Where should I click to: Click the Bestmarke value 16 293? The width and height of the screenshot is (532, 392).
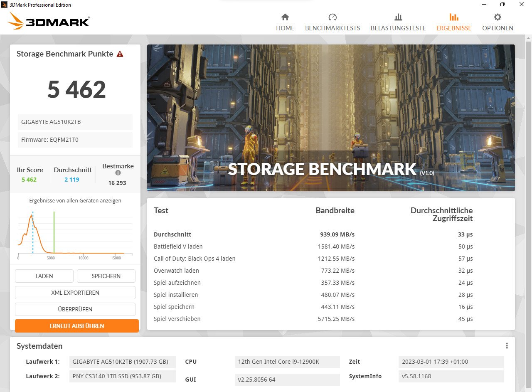117,183
